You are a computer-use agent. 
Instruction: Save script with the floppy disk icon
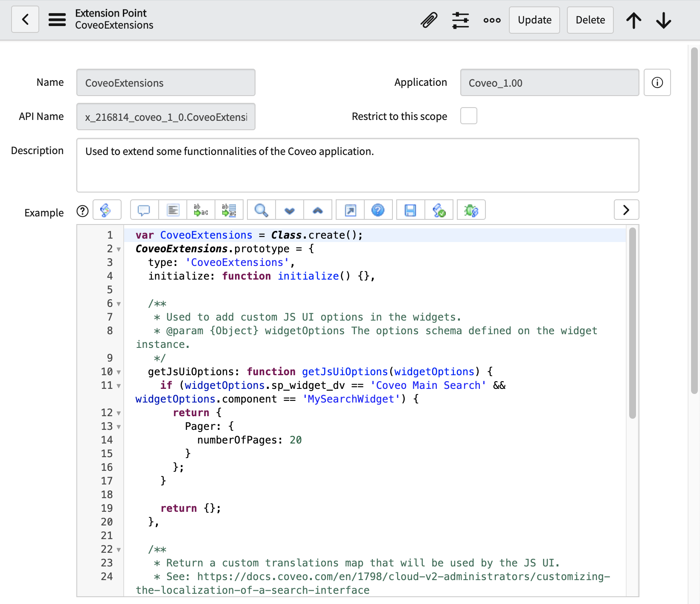click(x=411, y=210)
